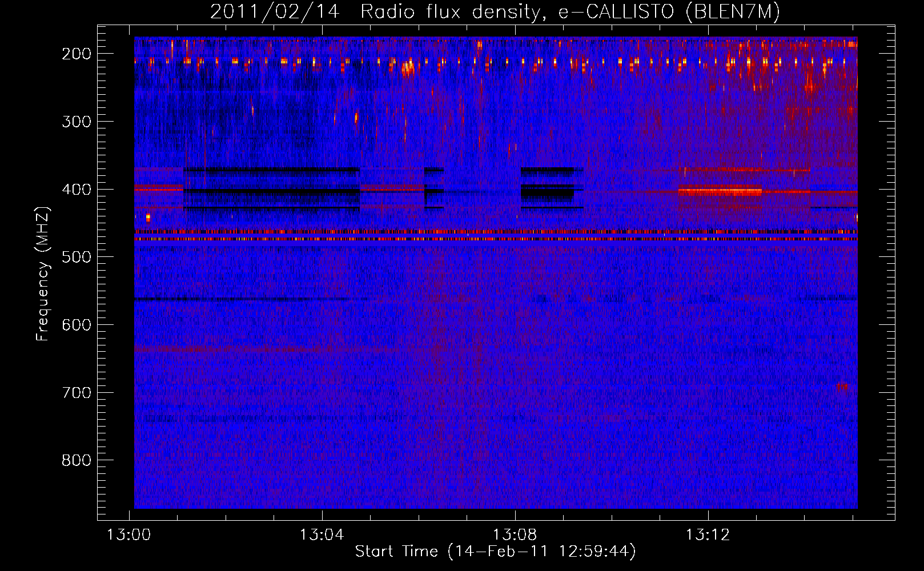Select the 'Frequency (MHZ)' axis label
Viewport: 924px width, 571px height.
tap(43, 274)
